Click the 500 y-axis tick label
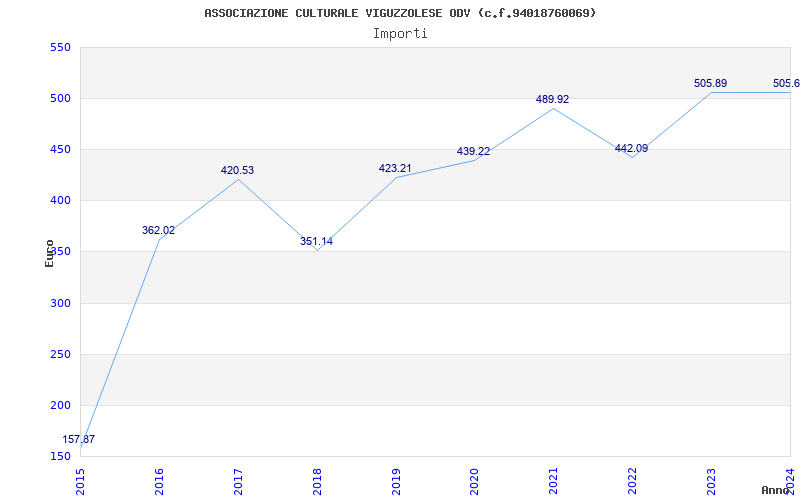The height and width of the screenshot is (500, 800). tap(60, 98)
